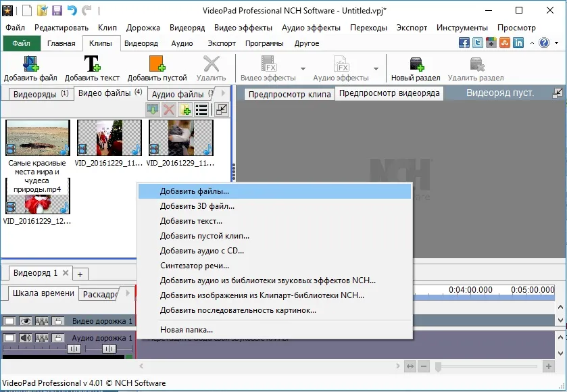
Task: Close the Видеоряд 1 tab
Action: pyautogui.click(x=66, y=272)
